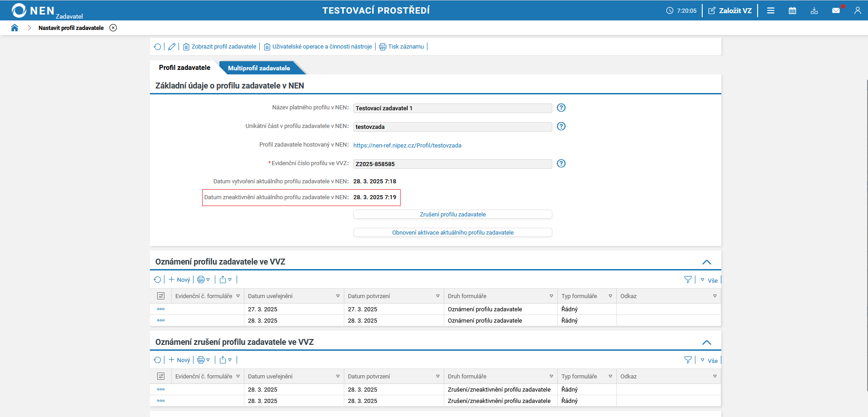Open the calendar icon in top bar

(x=792, y=10)
